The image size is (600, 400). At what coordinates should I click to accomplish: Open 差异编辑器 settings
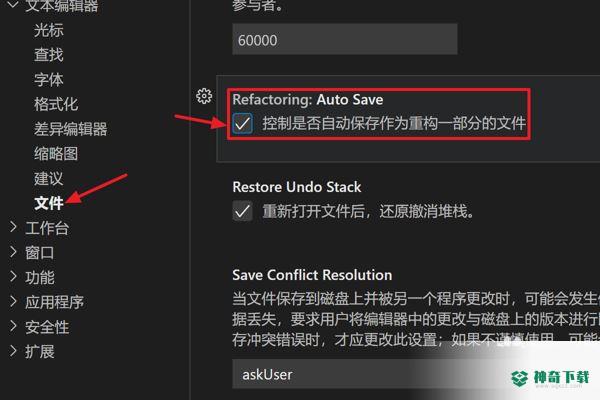(71, 129)
